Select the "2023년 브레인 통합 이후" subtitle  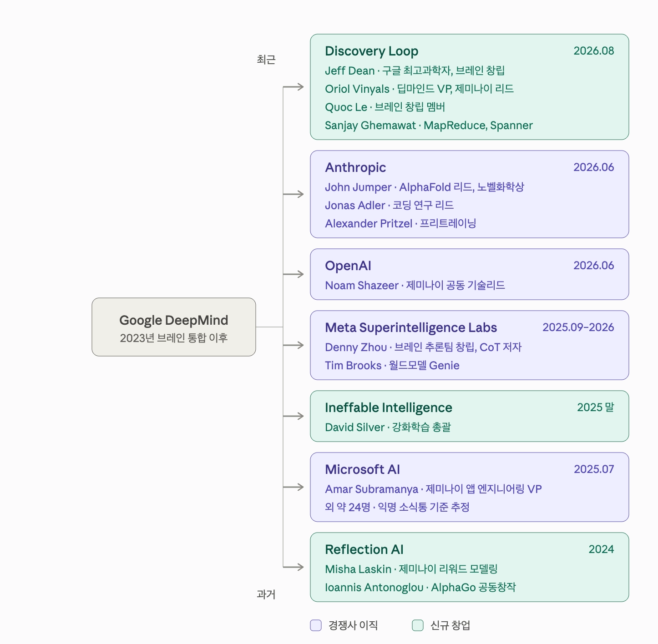(174, 338)
